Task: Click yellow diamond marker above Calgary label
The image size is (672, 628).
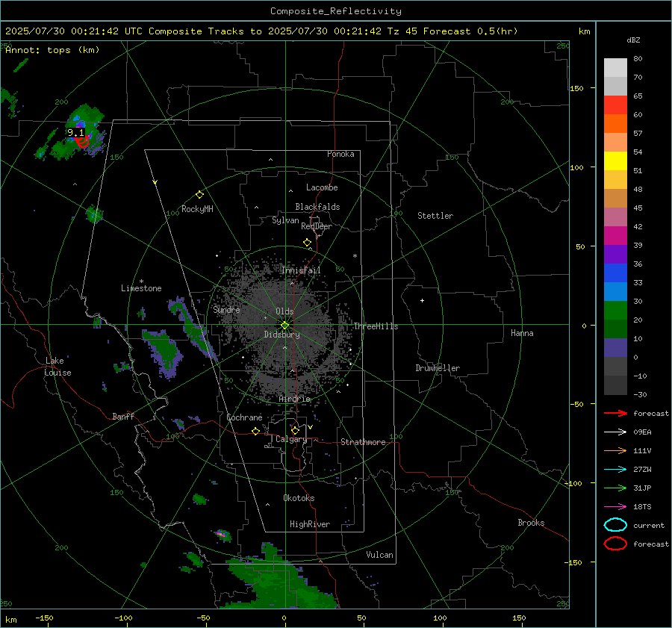Action: (x=295, y=430)
